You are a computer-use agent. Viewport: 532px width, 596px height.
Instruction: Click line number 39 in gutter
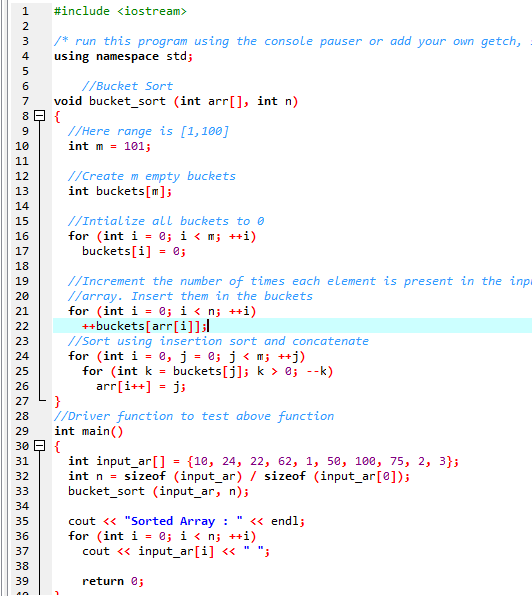pos(22,581)
